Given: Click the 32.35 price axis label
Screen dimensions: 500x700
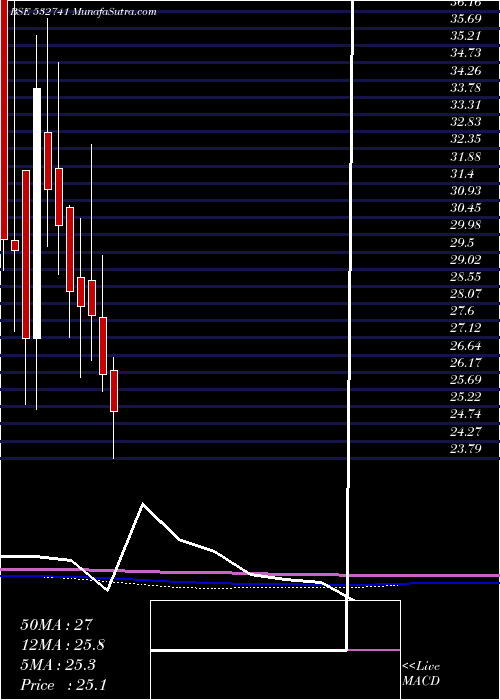Looking at the screenshot, I should click(x=466, y=139).
